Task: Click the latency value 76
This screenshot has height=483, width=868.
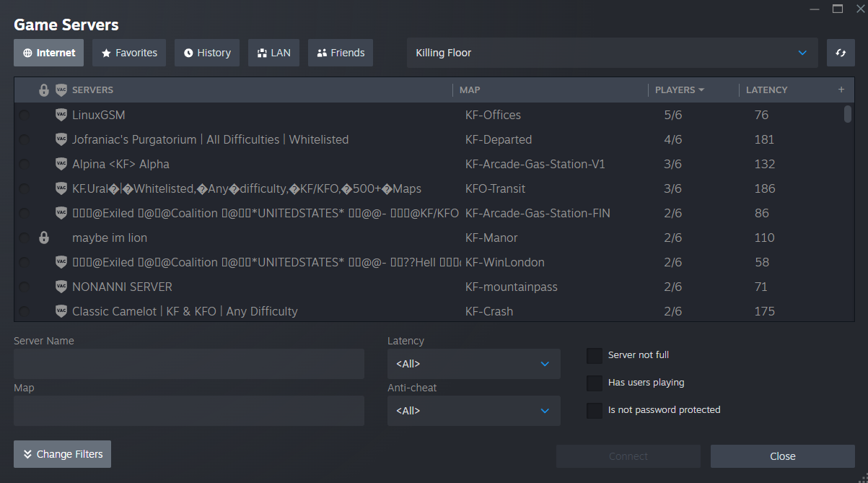Action: (761, 115)
